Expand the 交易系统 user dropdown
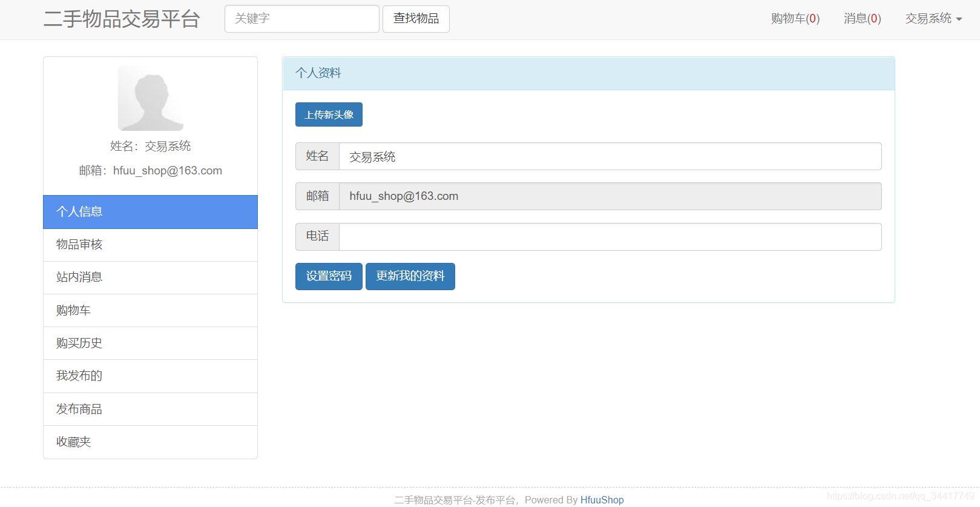 [x=933, y=19]
